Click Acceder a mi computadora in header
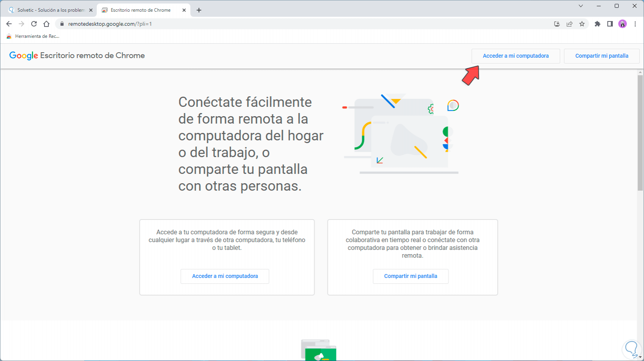Screen dimensions: 644x361 click(x=516, y=56)
